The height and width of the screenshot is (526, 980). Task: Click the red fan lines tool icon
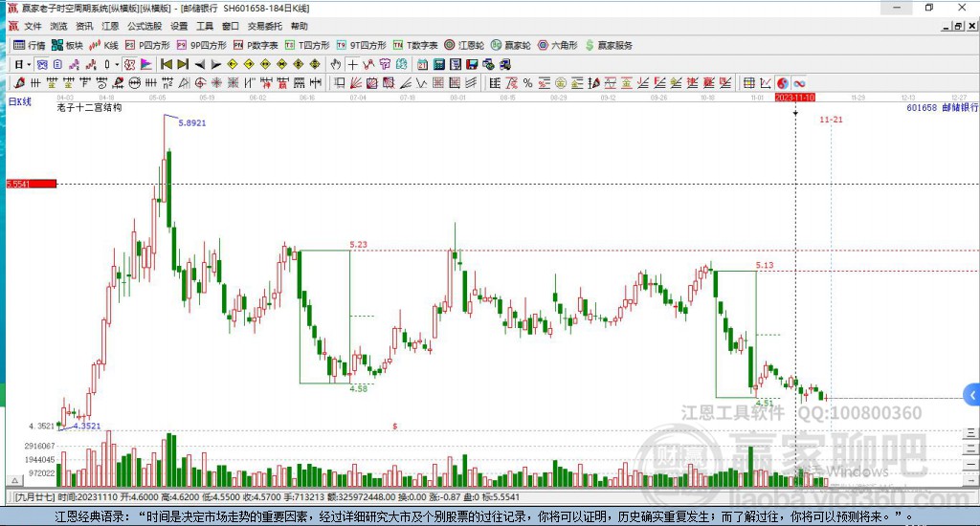tap(355, 83)
